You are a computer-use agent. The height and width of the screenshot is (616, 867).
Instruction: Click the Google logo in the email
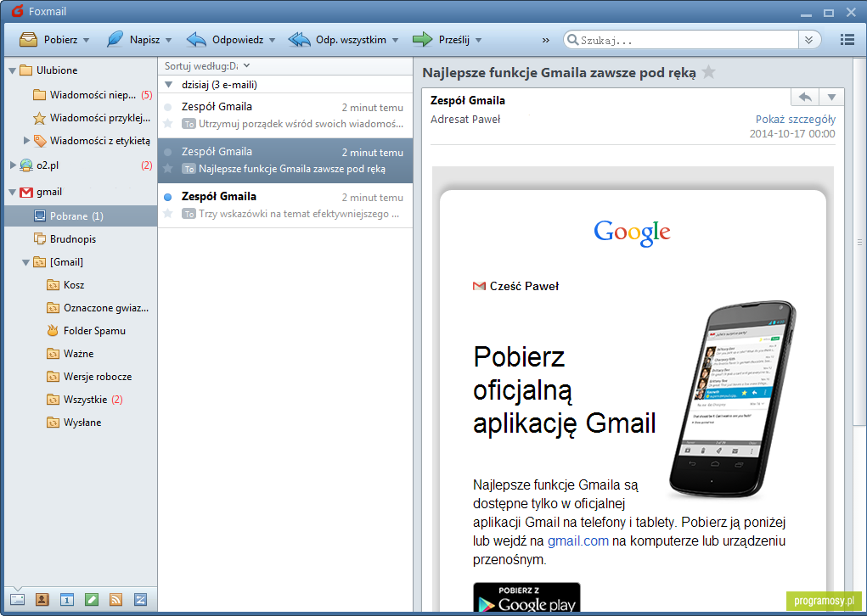tap(632, 232)
